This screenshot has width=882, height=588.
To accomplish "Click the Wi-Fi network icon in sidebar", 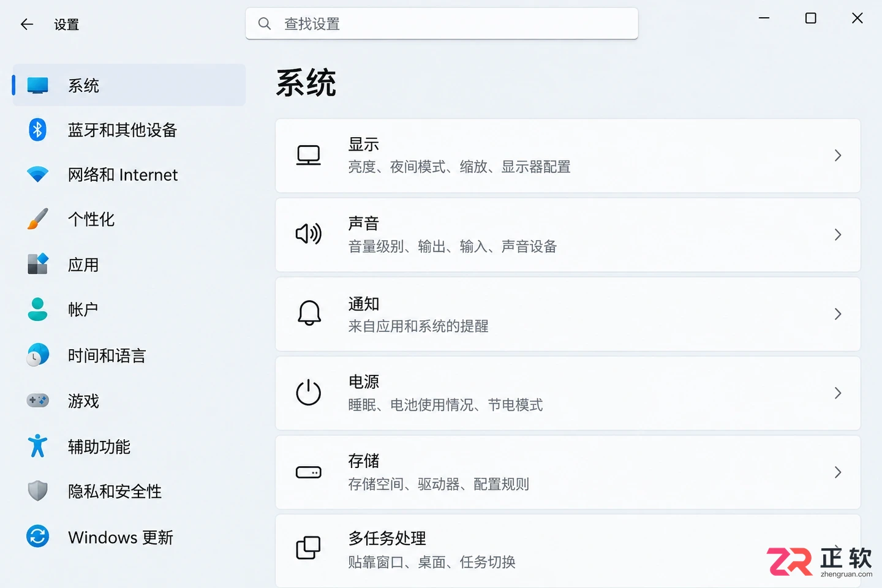I will tap(38, 175).
